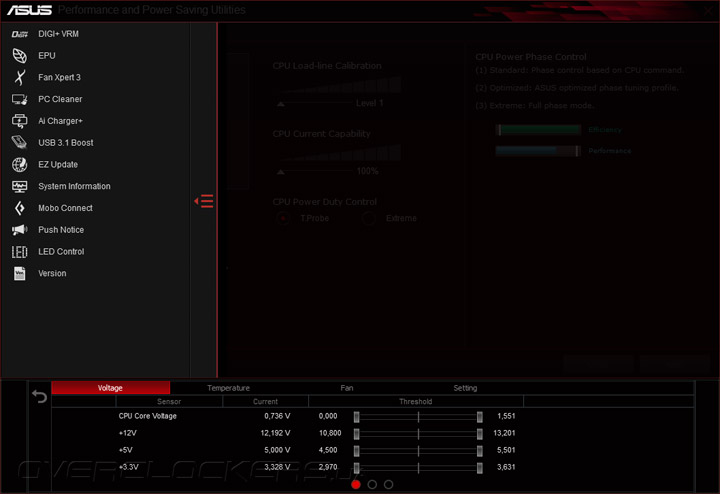Screen dimensions: 720x494
Task: Click the back arrow in the monitor panel
Action: [39, 396]
